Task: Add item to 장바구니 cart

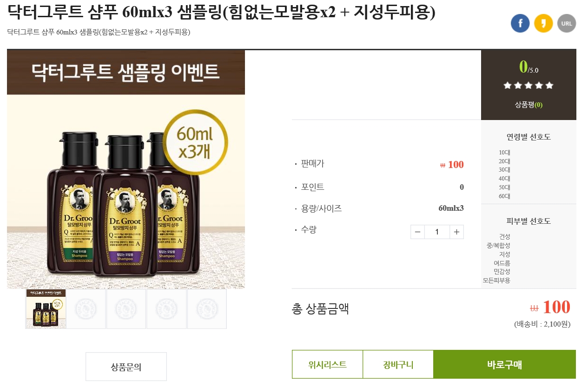Action: click(x=398, y=364)
